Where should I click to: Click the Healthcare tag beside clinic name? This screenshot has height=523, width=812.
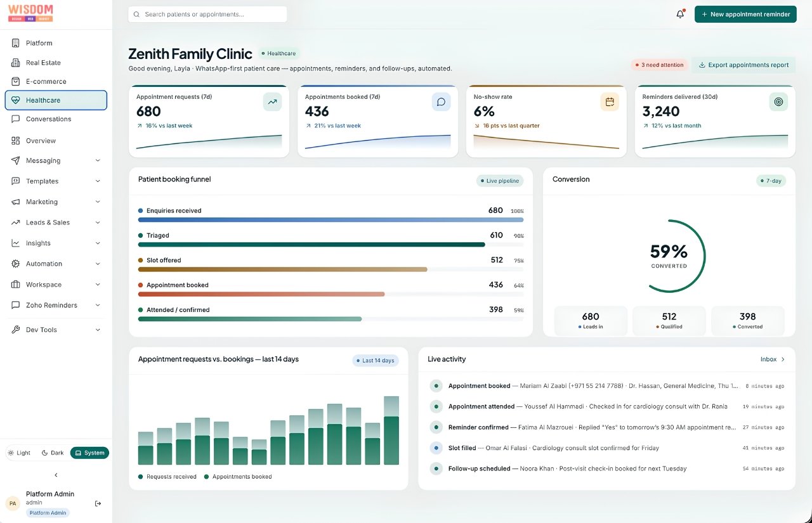click(278, 54)
